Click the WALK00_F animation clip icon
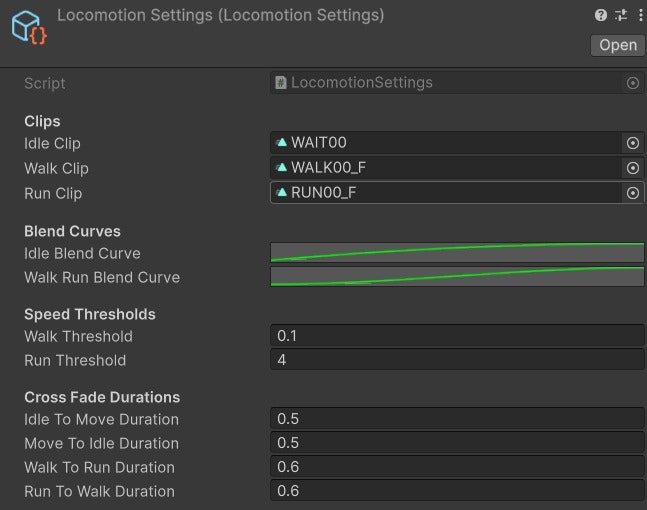The height and width of the screenshot is (510, 647). click(282, 167)
